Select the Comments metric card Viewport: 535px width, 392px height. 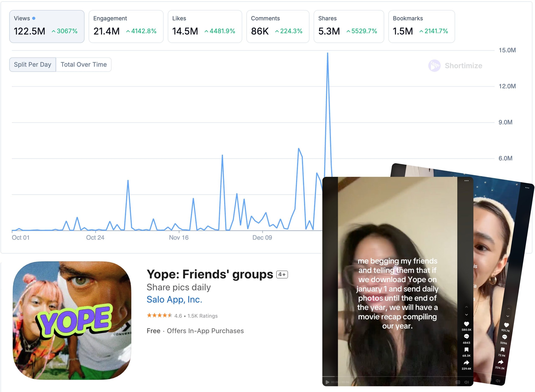(x=278, y=26)
